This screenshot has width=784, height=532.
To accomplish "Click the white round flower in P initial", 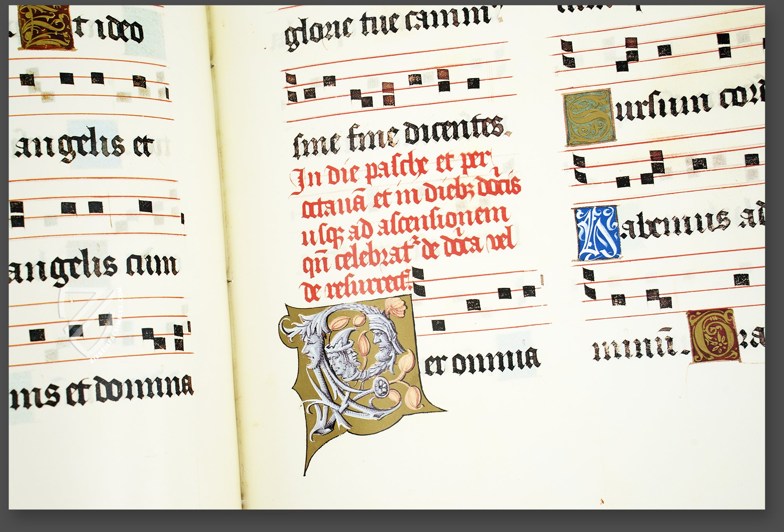I will point(381,388).
